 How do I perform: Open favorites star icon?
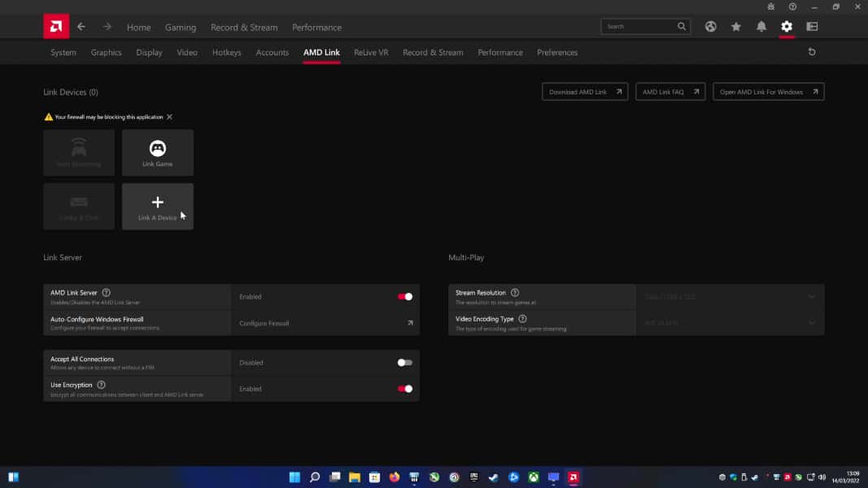(735, 27)
